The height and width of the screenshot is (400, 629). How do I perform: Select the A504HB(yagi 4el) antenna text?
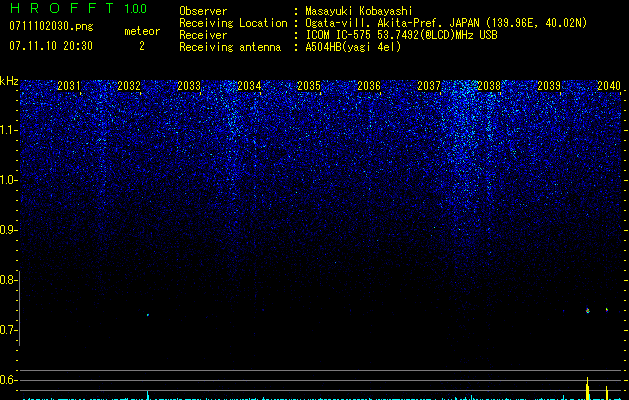[353, 47]
